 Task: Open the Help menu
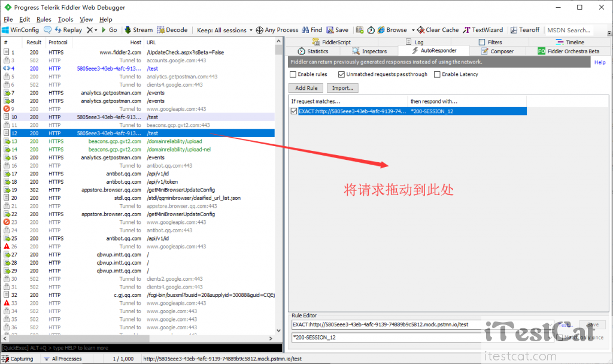[105, 19]
